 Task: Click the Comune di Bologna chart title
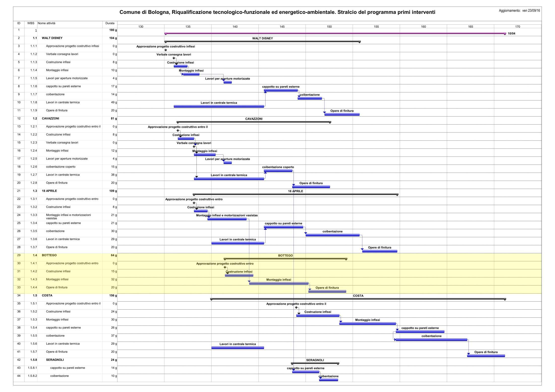click(x=277, y=12)
